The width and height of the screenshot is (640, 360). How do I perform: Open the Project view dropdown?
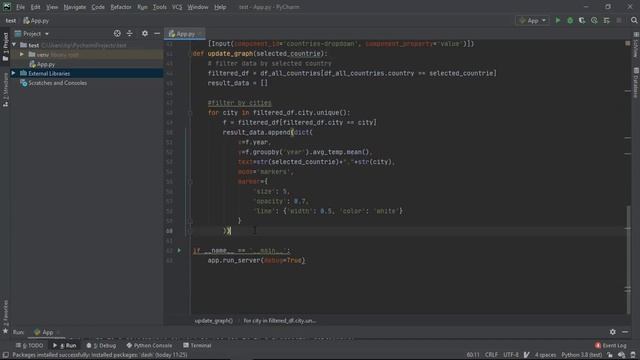pyautogui.click(x=32, y=34)
